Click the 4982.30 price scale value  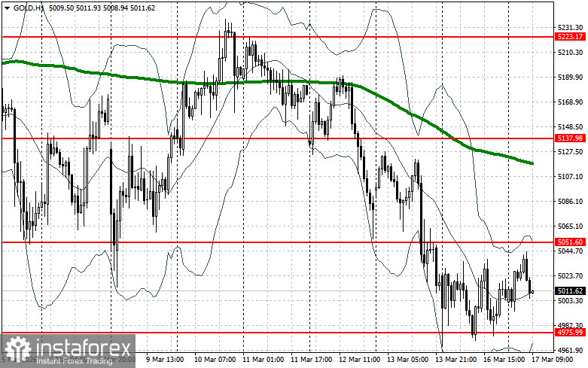point(570,325)
